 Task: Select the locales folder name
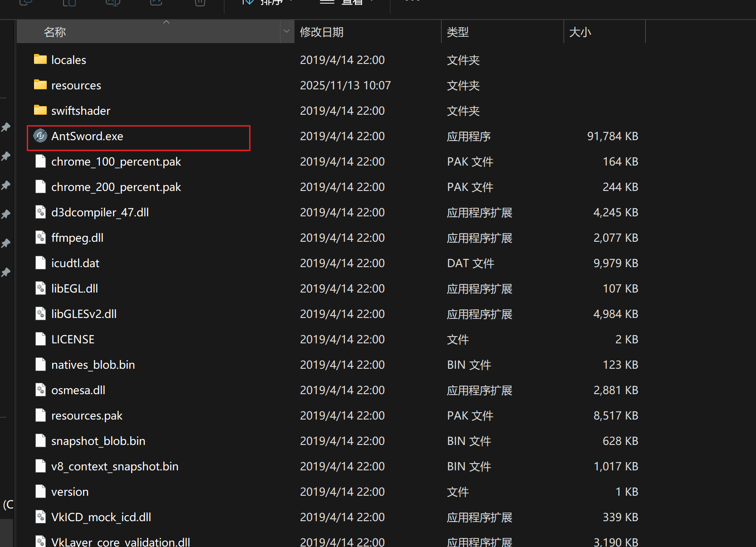[x=69, y=60]
